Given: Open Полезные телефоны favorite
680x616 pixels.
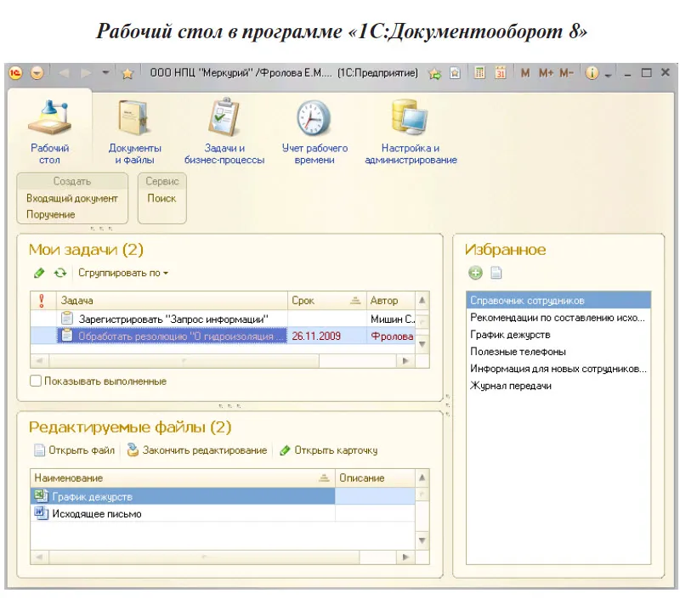Looking at the screenshot, I should click(558, 352).
